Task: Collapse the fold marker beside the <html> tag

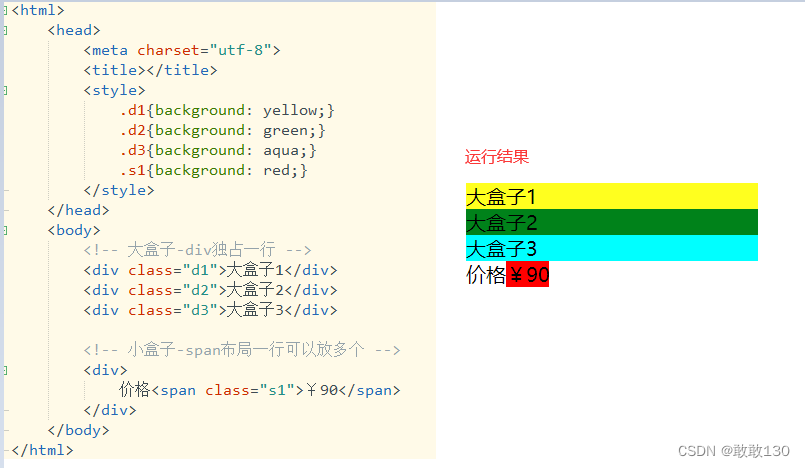Action: click(5, 10)
